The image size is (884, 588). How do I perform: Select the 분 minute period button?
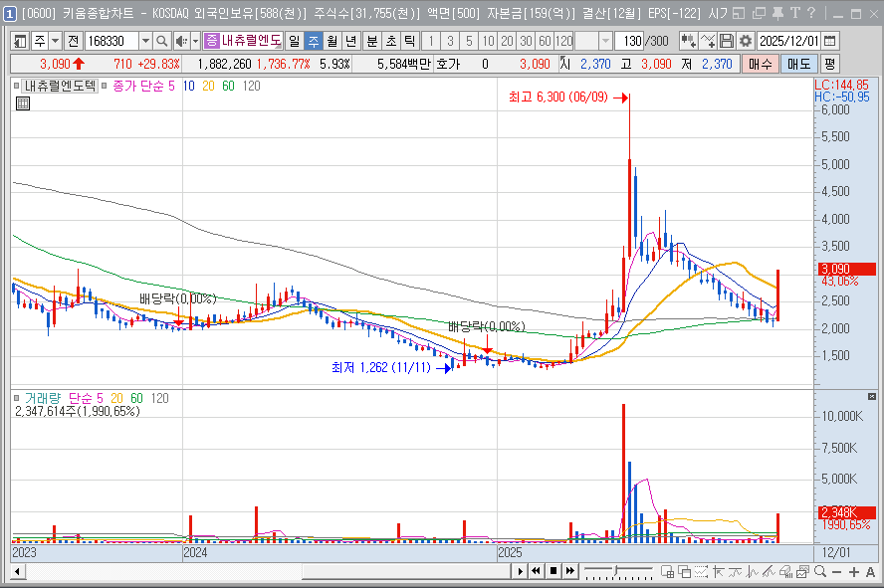(x=372, y=41)
